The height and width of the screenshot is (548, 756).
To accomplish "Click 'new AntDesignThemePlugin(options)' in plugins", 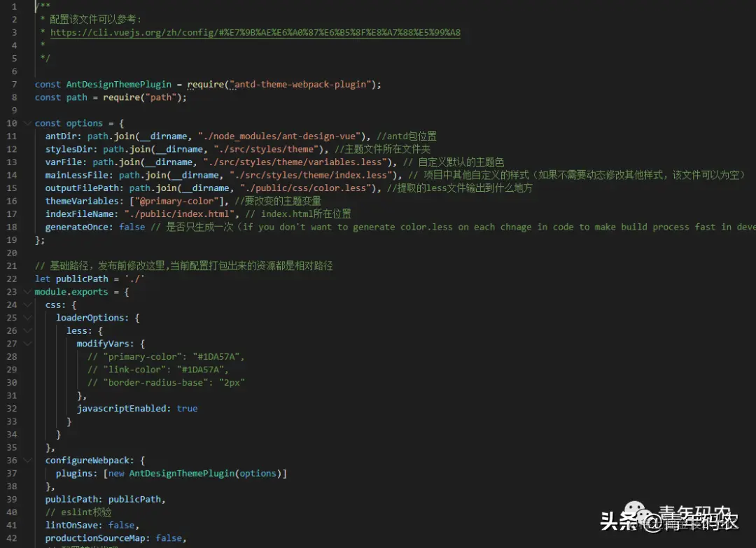I will [x=195, y=473].
